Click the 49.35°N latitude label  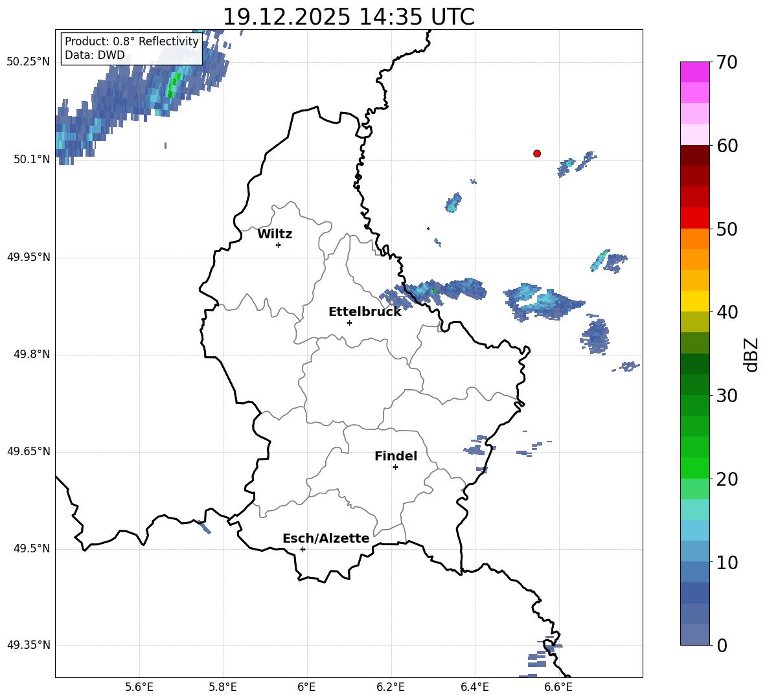click(x=29, y=645)
